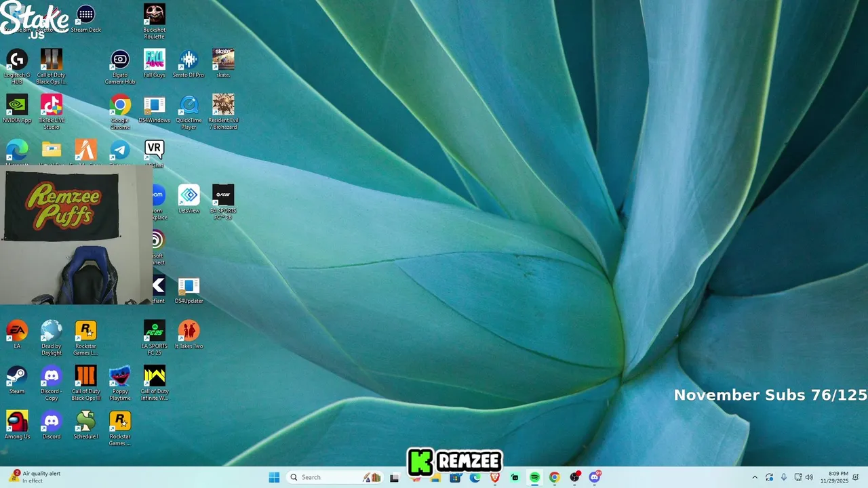The image size is (868, 488).
Task: Open the NVIDIA App shortcut
Action: (17, 108)
